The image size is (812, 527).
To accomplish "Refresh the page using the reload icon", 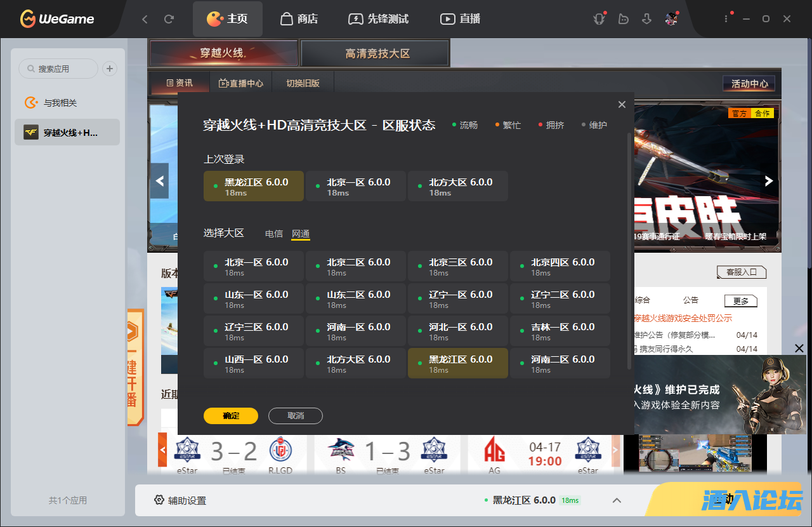I will click(x=169, y=19).
